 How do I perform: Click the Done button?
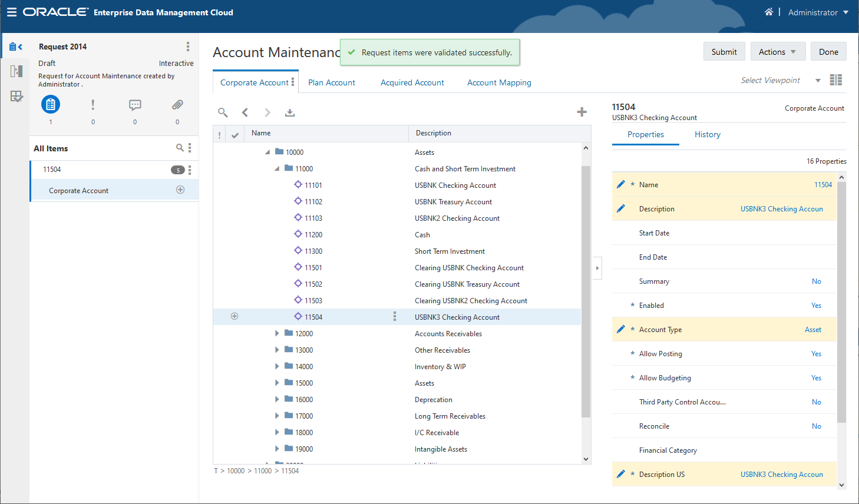[828, 52]
